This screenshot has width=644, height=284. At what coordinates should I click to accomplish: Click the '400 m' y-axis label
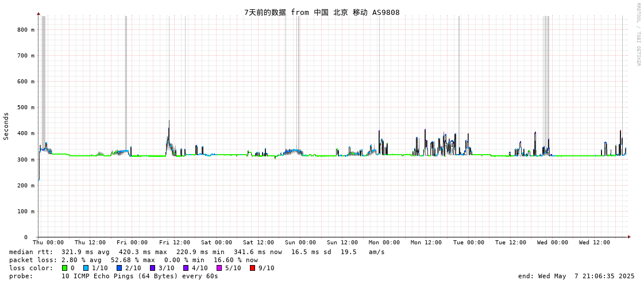[26, 133]
